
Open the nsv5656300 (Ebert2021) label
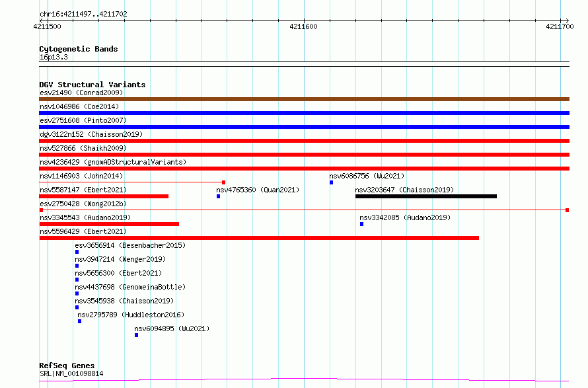[x=118, y=273]
